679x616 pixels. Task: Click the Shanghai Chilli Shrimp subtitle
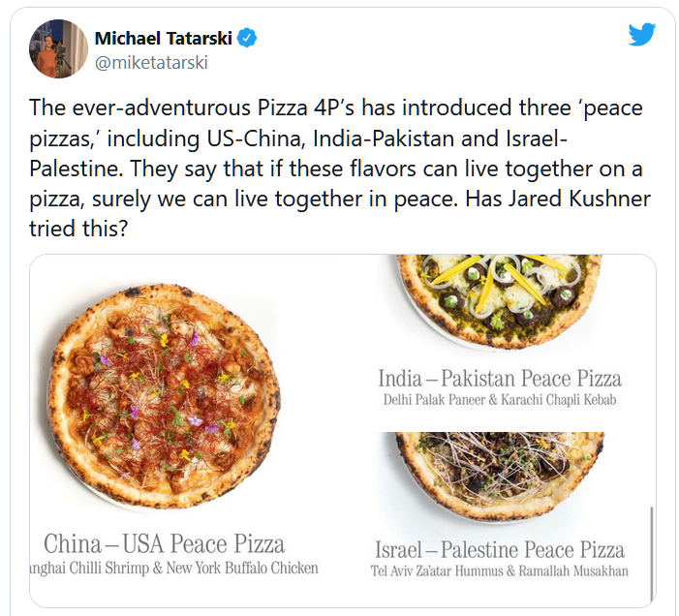[x=174, y=569]
